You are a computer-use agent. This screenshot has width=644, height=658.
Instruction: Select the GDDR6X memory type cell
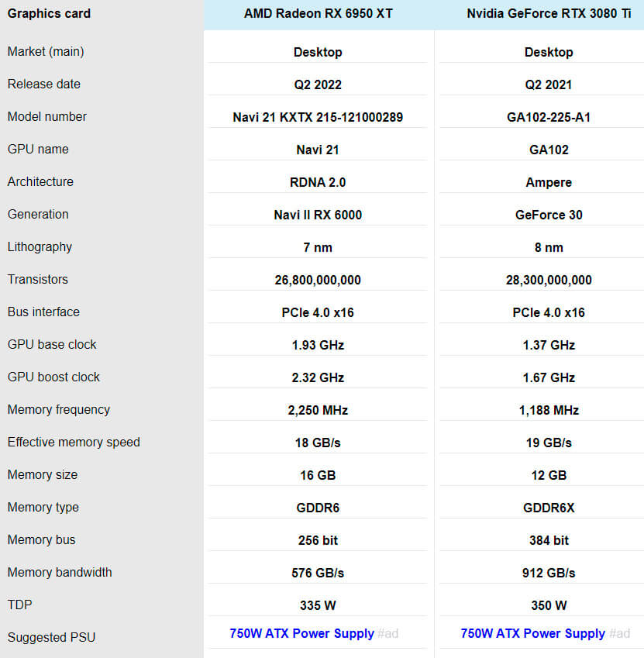[549, 508]
